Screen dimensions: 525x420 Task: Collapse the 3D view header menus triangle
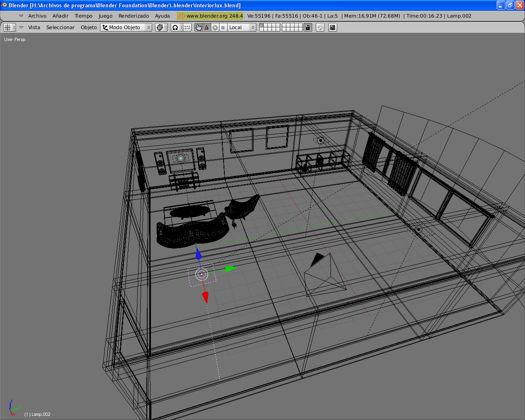pos(21,27)
